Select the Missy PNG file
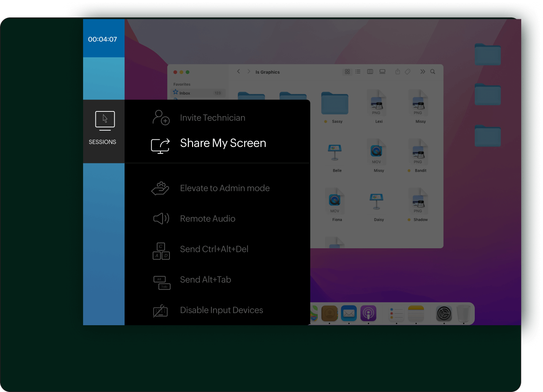Screen dimensions: 543x392 [x=418, y=103]
